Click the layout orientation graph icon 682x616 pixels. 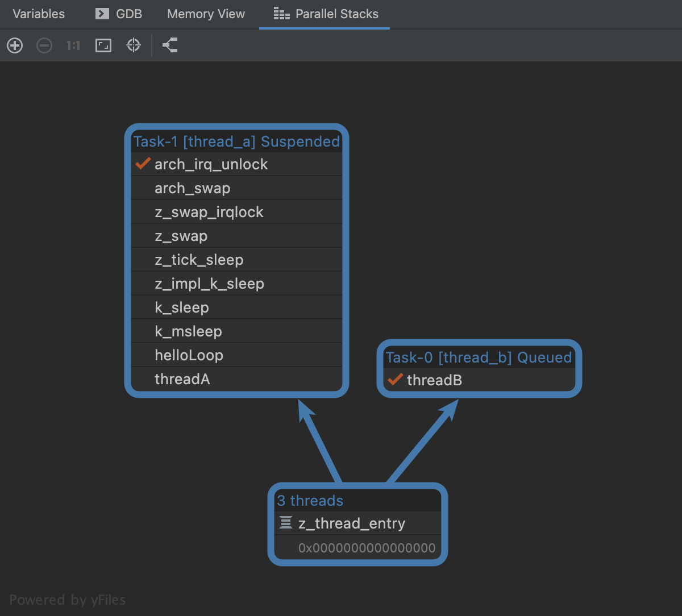click(170, 45)
